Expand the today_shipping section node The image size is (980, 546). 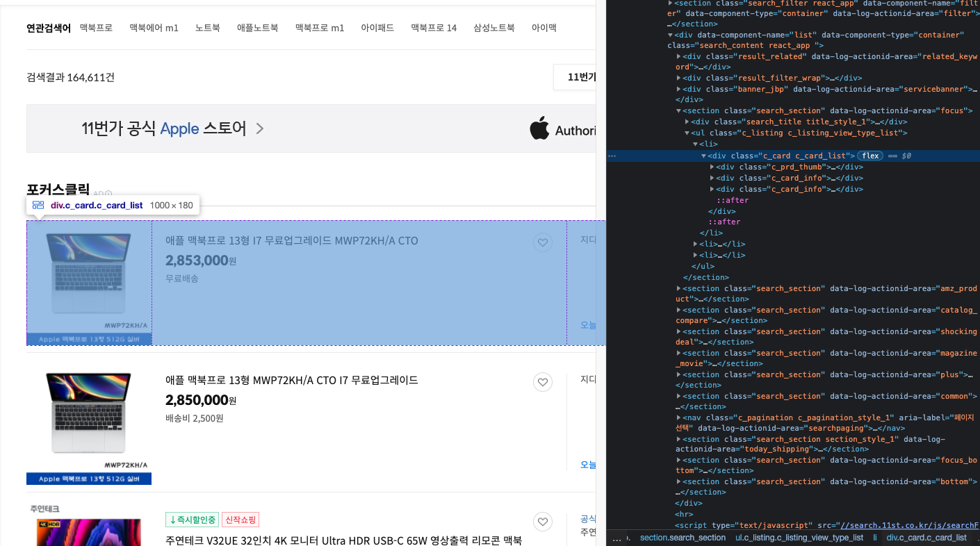point(679,440)
